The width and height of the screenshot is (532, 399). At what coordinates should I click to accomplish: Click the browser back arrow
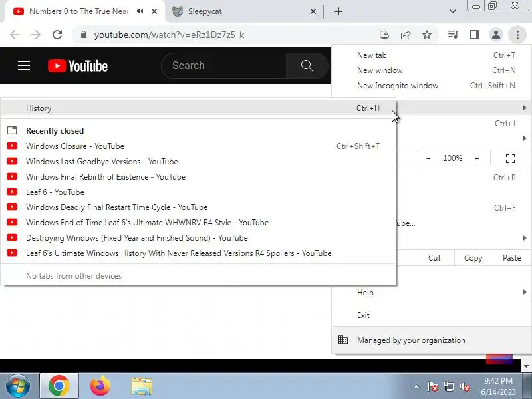pos(15,35)
